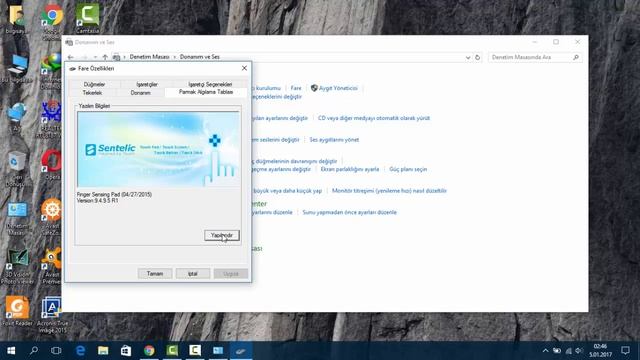
Task: Open Camtasia desktop shortcut
Action: 87,19
